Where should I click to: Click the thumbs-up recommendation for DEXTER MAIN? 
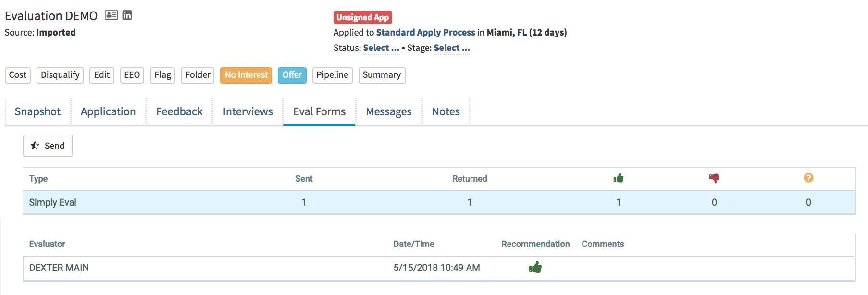[x=535, y=267]
